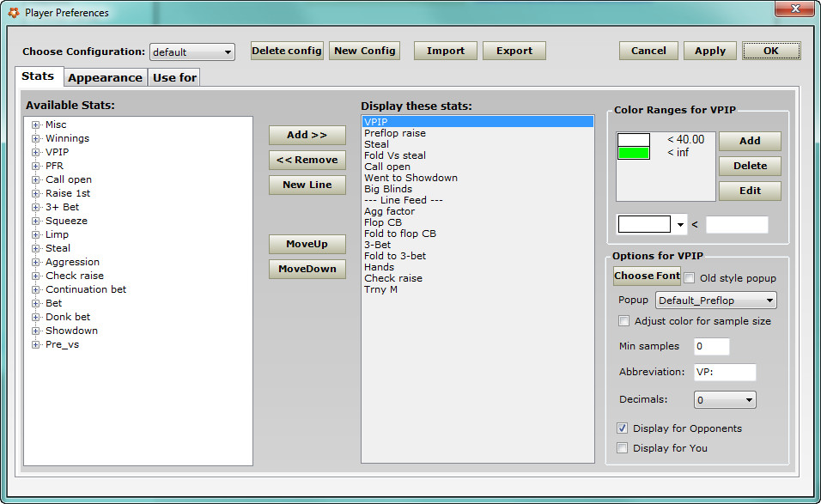The image size is (821, 504).
Task: Expand the Winnings tree node
Action: pos(35,138)
